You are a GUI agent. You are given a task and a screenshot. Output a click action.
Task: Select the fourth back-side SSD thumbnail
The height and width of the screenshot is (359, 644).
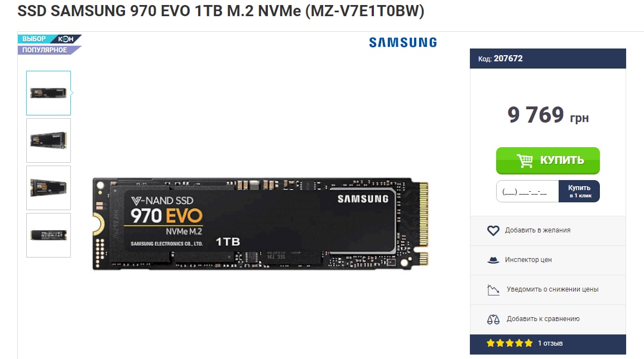tap(49, 235)
